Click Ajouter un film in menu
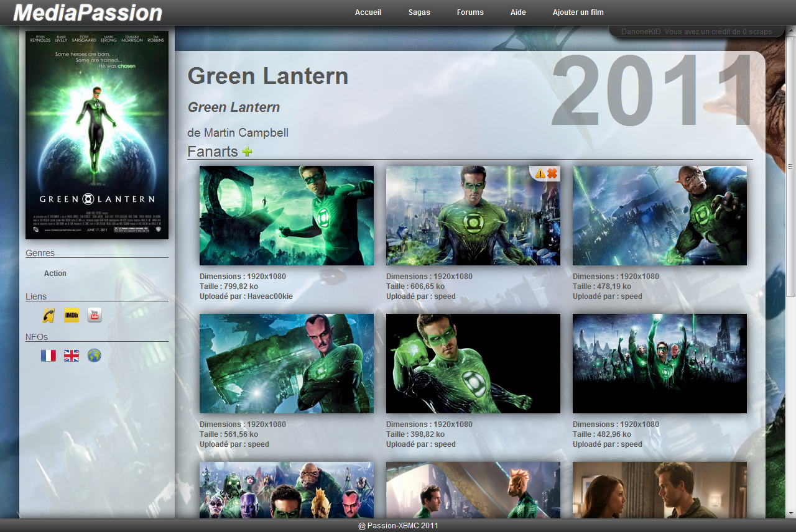This screenshot has height=532, width=796. point(578,12)
